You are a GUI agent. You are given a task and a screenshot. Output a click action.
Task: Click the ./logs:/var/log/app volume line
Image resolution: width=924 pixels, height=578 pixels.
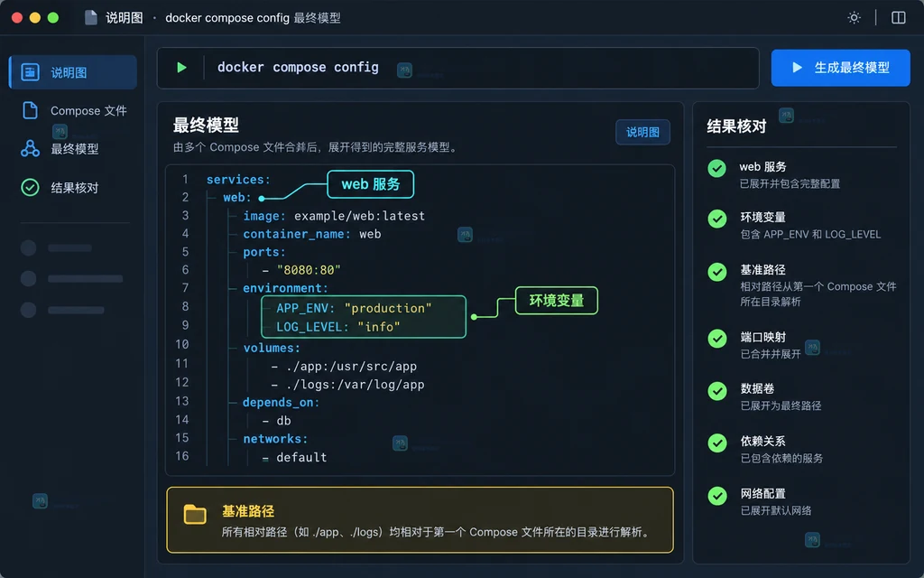(347, 385)
